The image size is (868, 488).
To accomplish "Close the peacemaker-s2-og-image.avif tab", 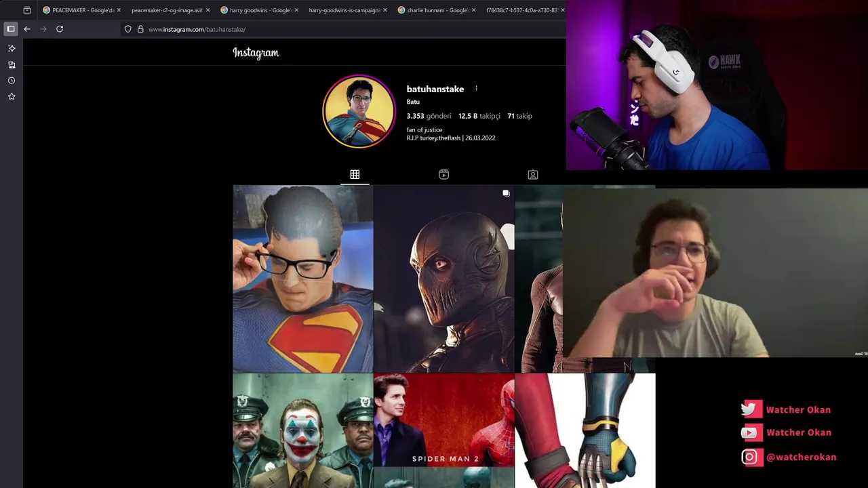I will 208,10.
